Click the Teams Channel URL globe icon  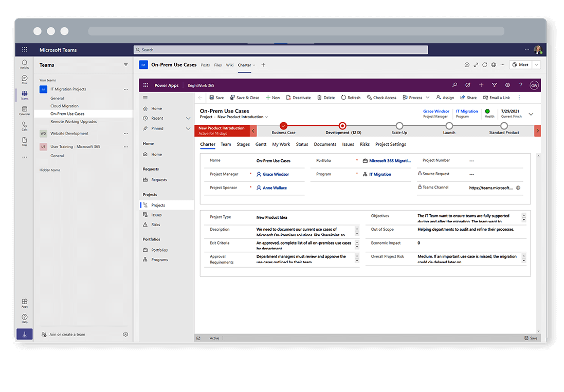pos(518,188)
